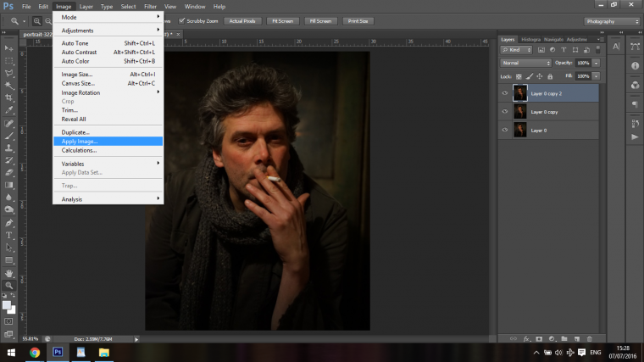Toggle Quick Mask mode icon
Image resolution: width=644 pixels, height=362 pixels.
8,321
